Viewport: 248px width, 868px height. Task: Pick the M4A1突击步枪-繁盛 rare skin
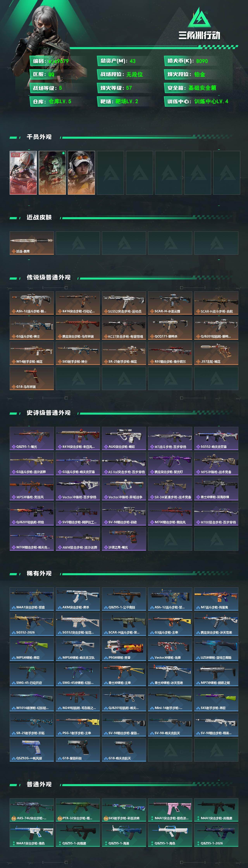(x=32, y=599)
